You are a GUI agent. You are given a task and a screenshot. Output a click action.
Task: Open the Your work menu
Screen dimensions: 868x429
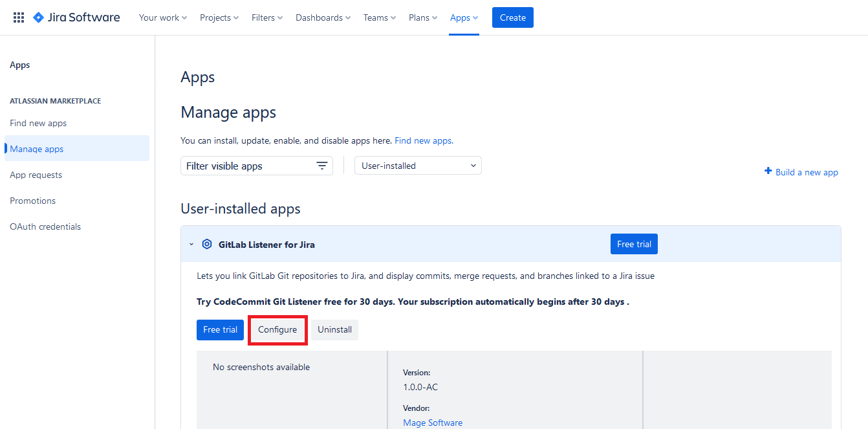(x=163, y=17)
